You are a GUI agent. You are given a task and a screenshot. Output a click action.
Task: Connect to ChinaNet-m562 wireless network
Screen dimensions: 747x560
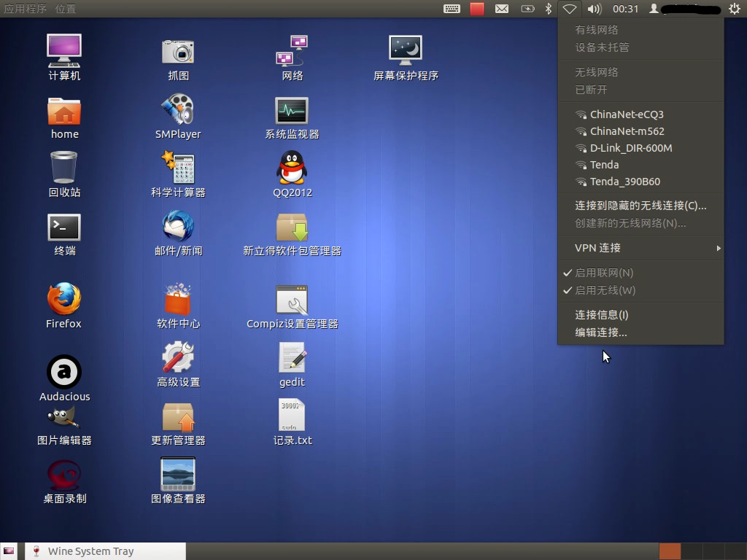(x=640, y=131)
